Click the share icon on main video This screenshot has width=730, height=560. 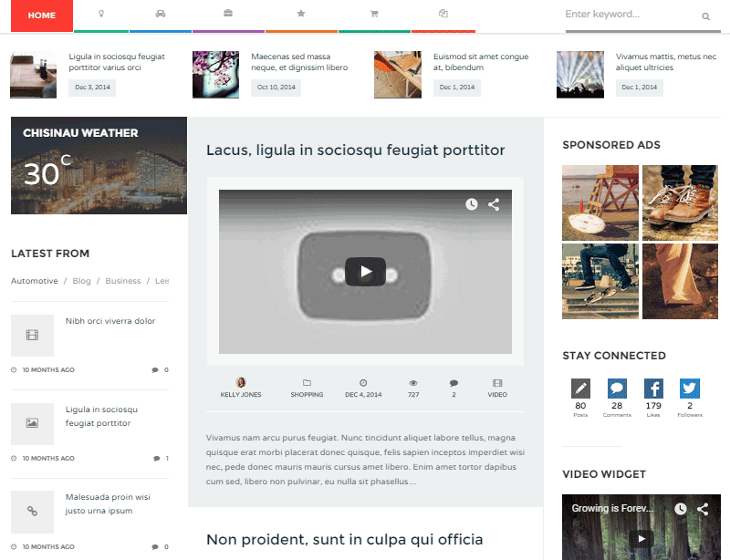tap(494, 204)
